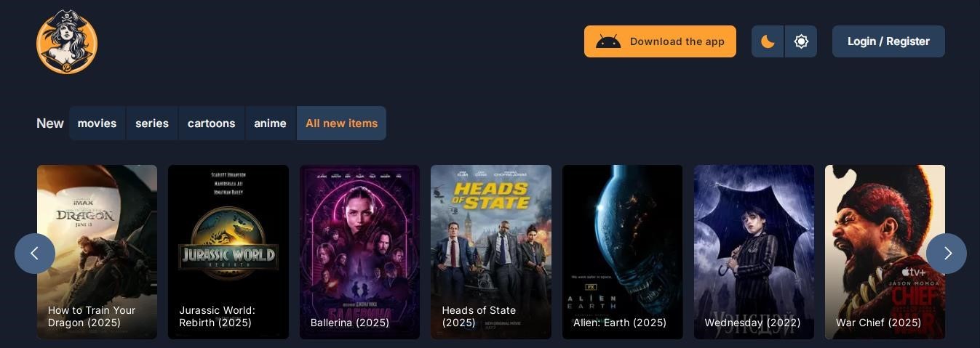The image size is (980, 348).
Task: Open How to Train Your Dragon poster
Action: click(97, 252)
